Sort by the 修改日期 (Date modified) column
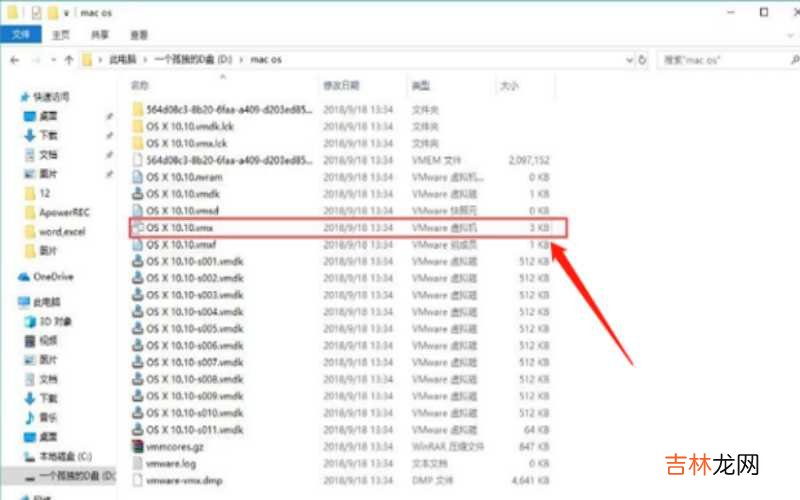 tap(340, 85)
